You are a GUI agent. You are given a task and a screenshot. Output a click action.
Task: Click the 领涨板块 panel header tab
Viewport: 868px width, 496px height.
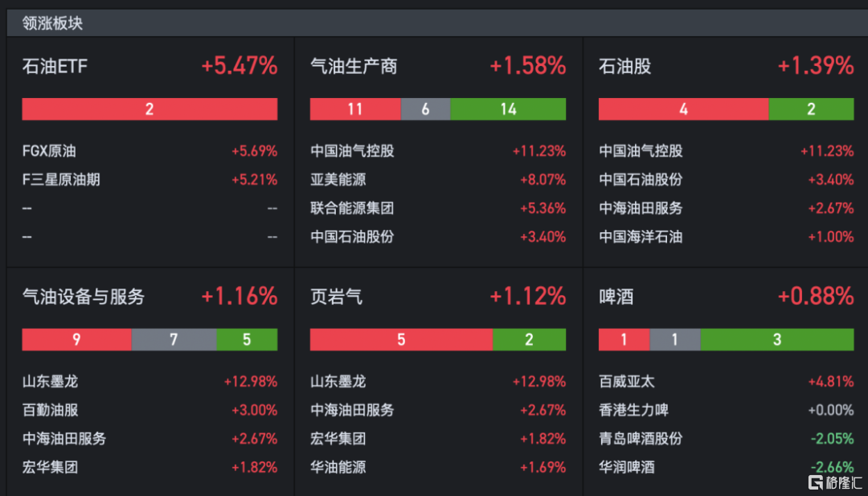52,23
